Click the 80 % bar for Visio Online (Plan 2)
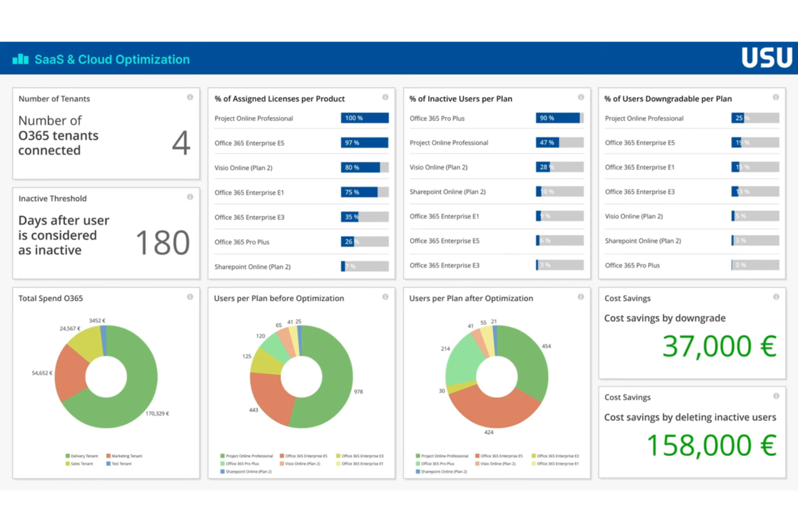 point(364,168)
